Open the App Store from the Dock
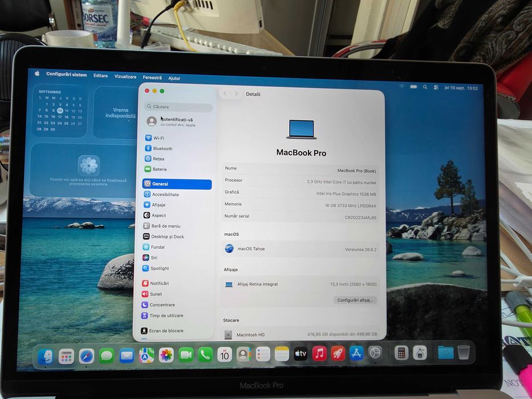Screen dimensions: 532x399 [356, 353]
